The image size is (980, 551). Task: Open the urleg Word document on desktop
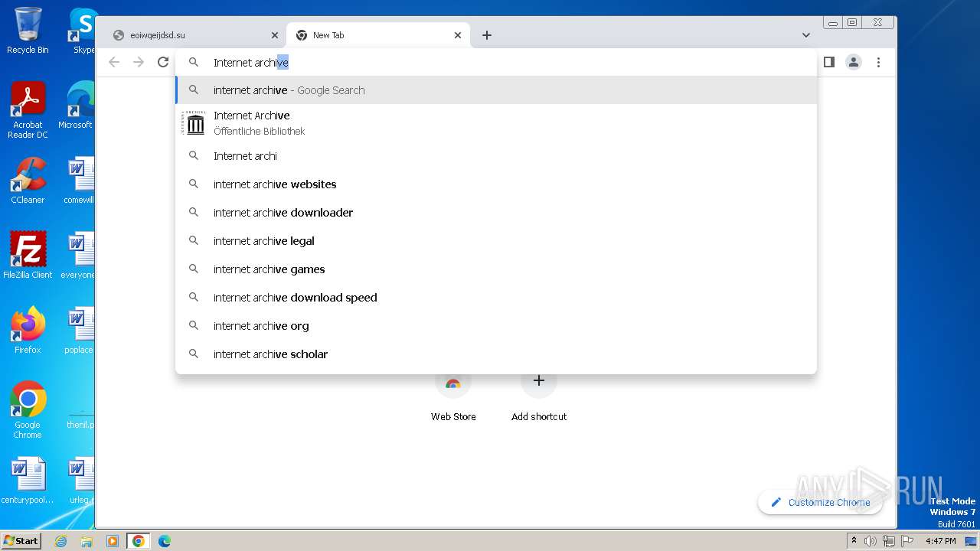click(80, 480)
